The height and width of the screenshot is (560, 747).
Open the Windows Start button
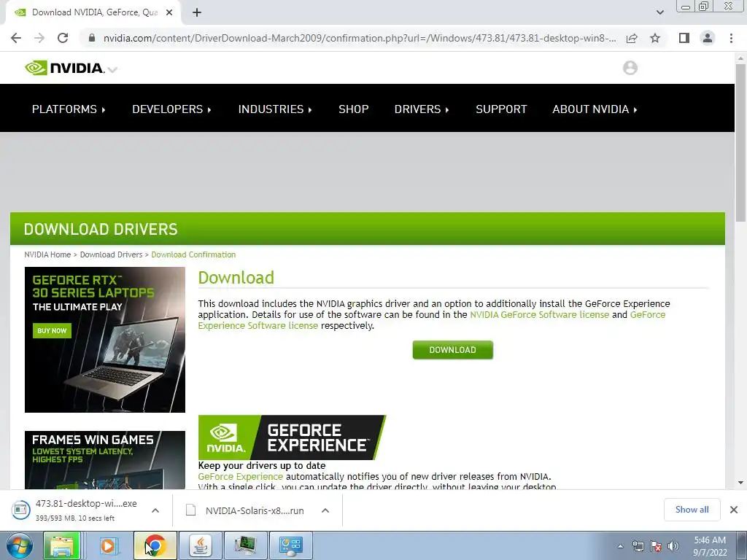20,545
